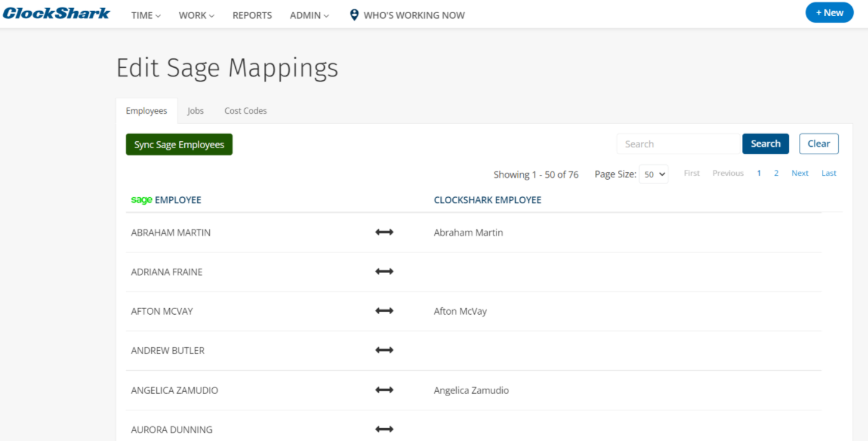
Task: Go to the Next page
Action: (x=800, y=173)
